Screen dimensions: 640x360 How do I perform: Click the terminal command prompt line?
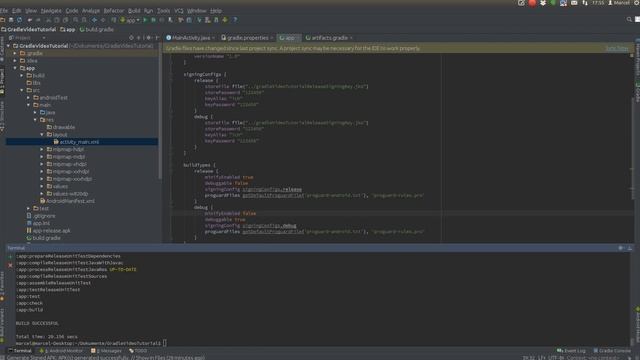point(91,343)
